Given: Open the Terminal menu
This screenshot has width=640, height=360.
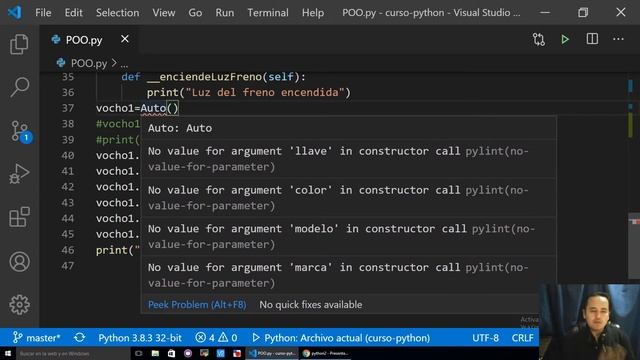Looking at the screenshot, I should tap(268, 13).
